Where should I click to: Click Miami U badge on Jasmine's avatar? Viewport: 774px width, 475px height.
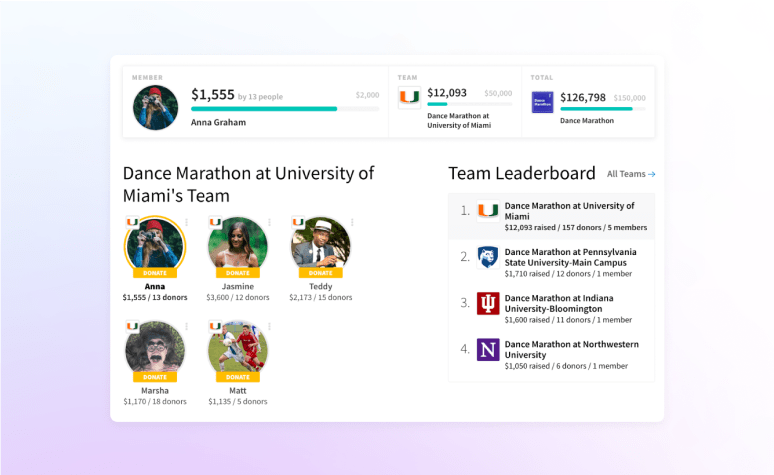[x=215, y=222]
